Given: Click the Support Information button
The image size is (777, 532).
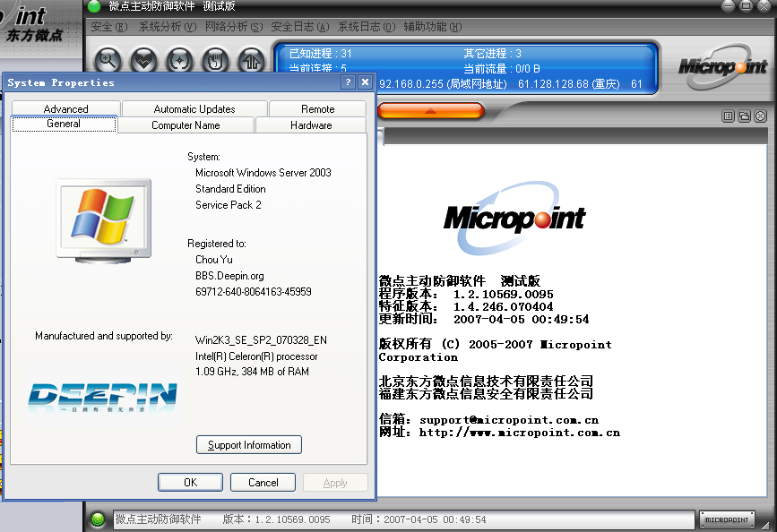Looking at the screenshot, I should (249, 445).
